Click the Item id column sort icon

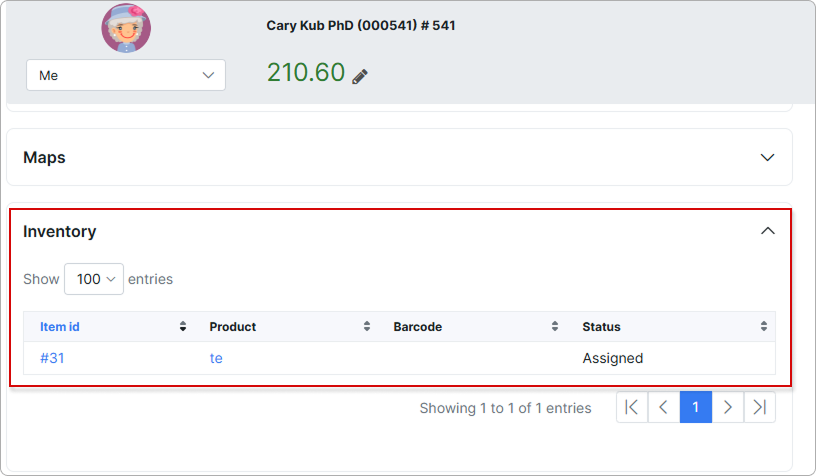tap(183, 327)
